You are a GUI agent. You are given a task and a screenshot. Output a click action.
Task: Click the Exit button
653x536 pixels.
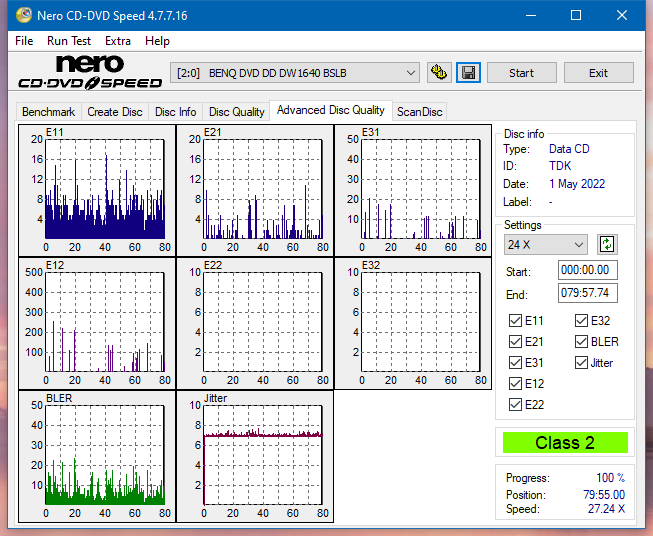598,73
